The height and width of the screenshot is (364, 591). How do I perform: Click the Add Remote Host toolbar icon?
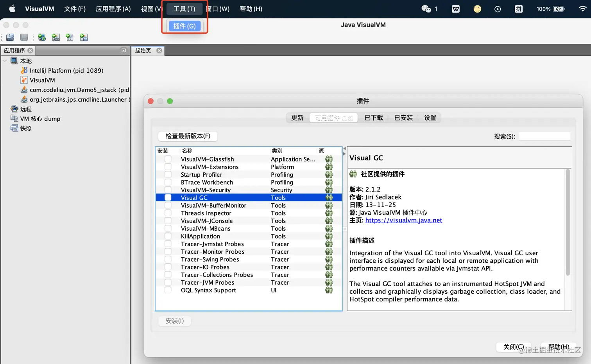point(42,38)
